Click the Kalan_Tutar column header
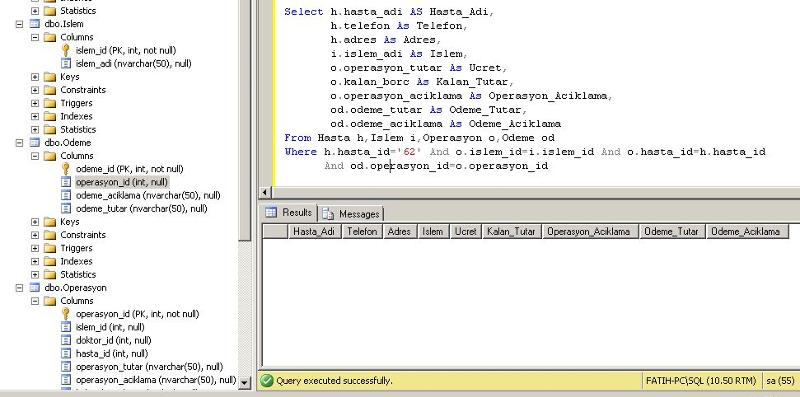Image resolution: width=800 pixels, height=397 pixels. 512,231
